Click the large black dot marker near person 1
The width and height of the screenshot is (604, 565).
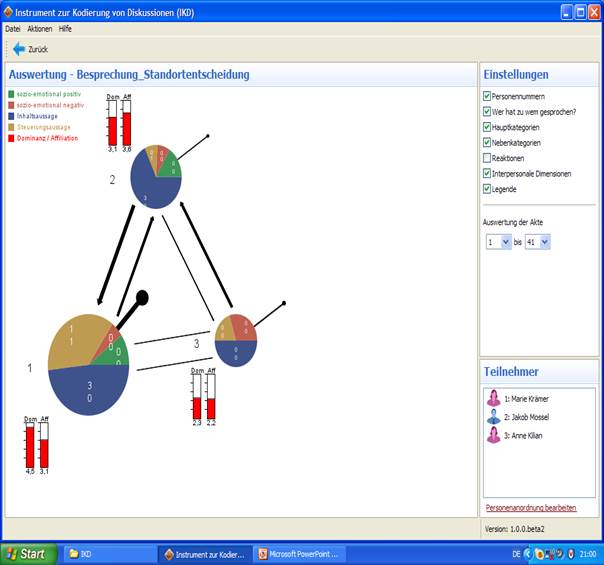point(142,298)
